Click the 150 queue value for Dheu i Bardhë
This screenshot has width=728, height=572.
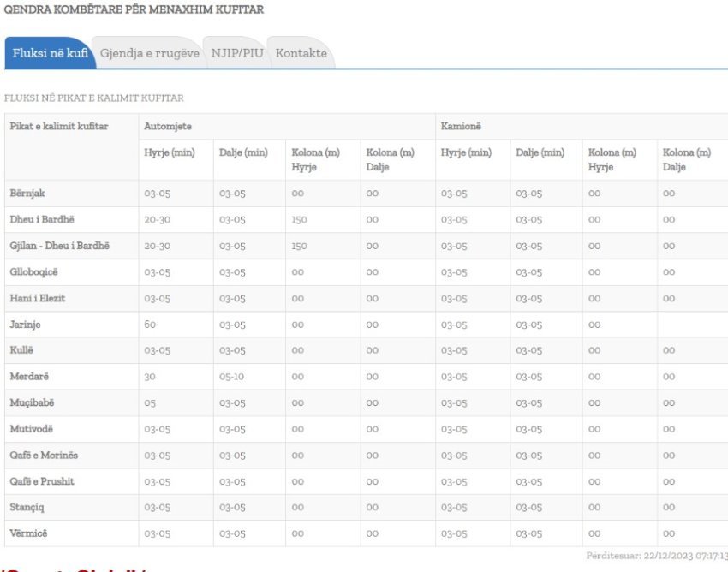tap(299, 220)
